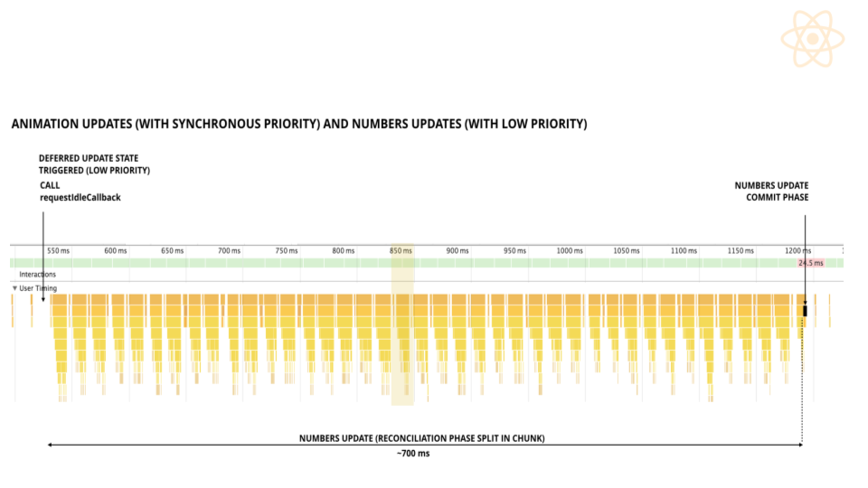This screenshot has width=868, height=488.
Task: Select the 1100 ms timeline mark
Action: point(684,250)
